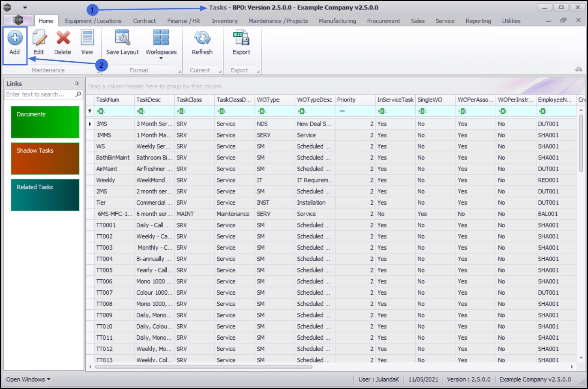Image resolution: width=588 pixels, height=389 pixels.
Task: Collapse the ribbon with the chevron
Action: [579, 69]
